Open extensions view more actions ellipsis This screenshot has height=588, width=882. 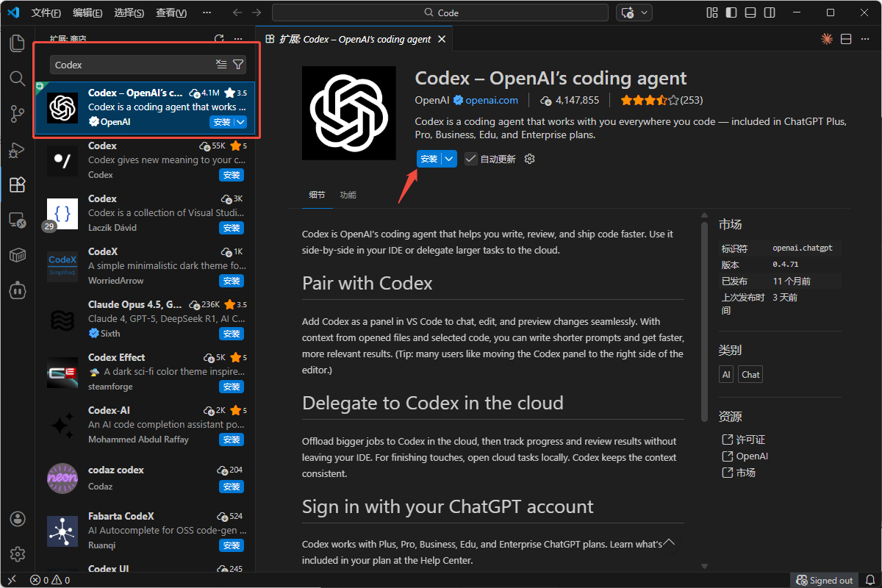coord(237,39)
